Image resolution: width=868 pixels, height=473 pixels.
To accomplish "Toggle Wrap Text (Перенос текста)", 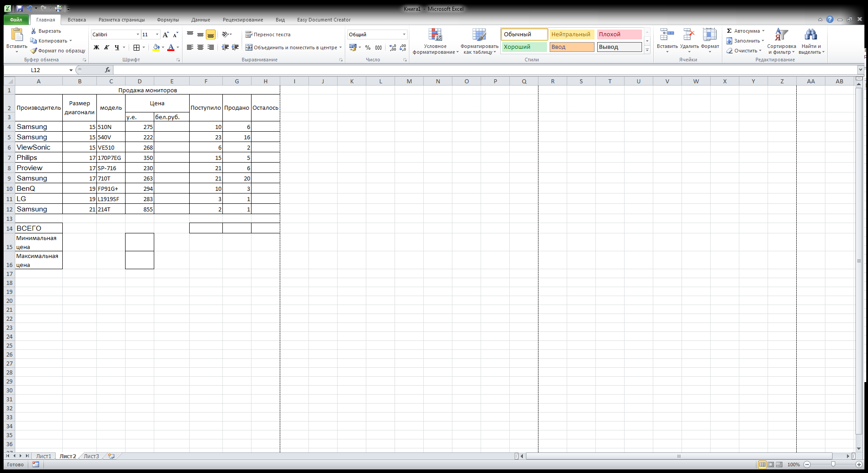I will click(268, 34).
